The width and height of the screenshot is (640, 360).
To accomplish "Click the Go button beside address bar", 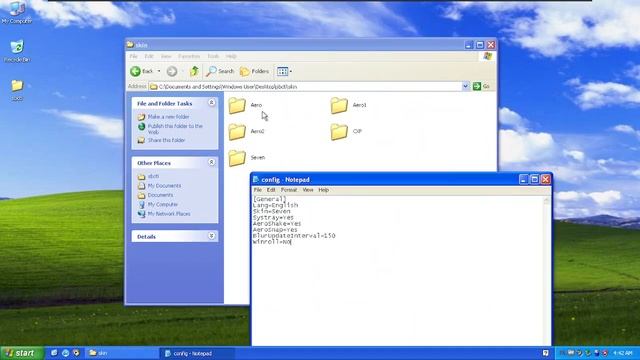I will (x=481, y=86).
